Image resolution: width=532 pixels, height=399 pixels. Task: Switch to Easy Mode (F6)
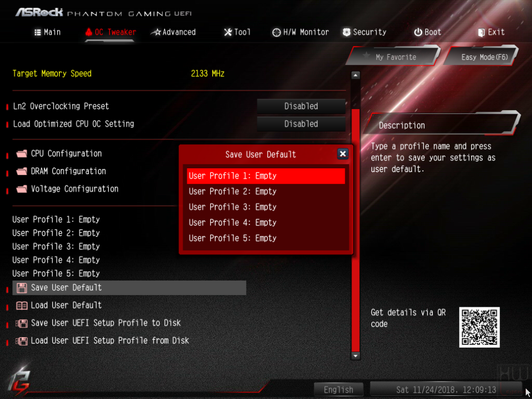click(482, 56)
